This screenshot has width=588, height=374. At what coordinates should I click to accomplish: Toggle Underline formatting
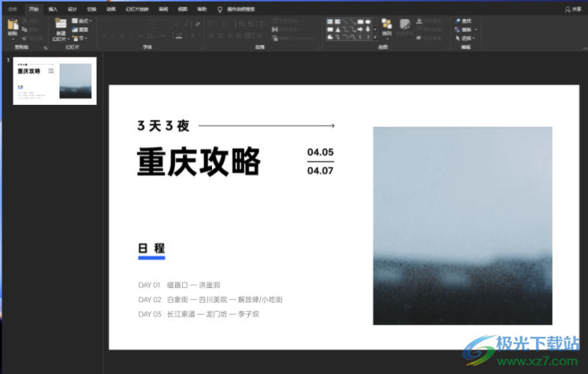click(122, 36)
